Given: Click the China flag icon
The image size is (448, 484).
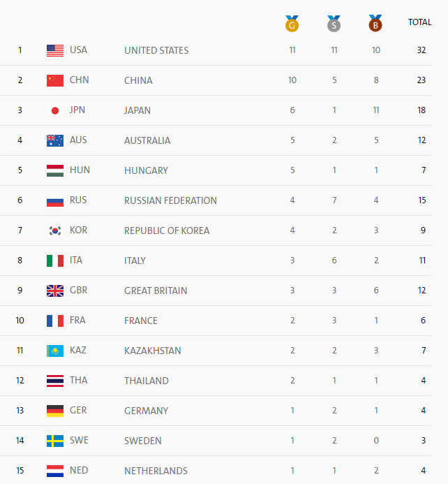Looking at the screenshot, I should pyautogui.click(x=55, y=80).
